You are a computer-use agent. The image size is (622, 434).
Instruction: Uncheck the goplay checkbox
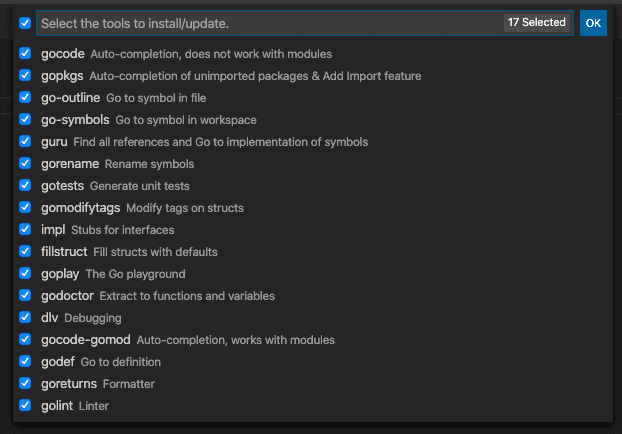tap(25, 274)
